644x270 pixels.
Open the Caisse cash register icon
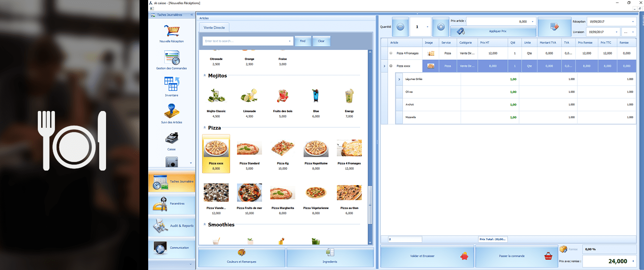(171, 138)
